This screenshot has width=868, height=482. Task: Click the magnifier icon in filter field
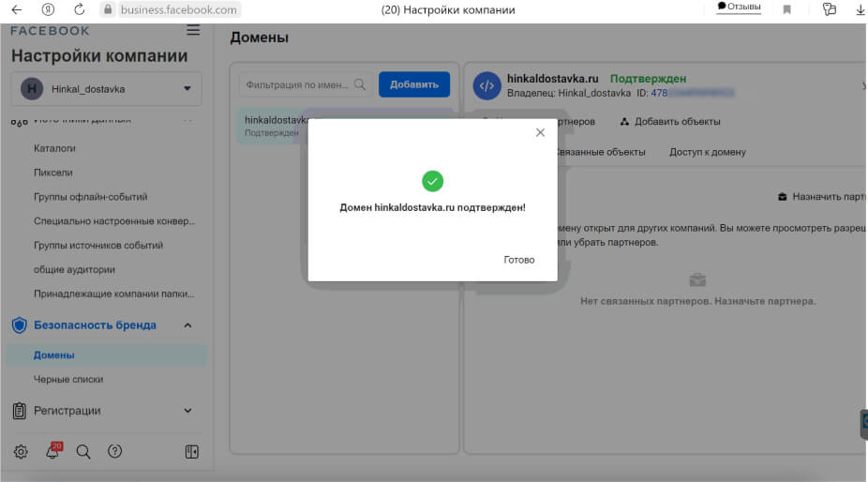[360, 84]
